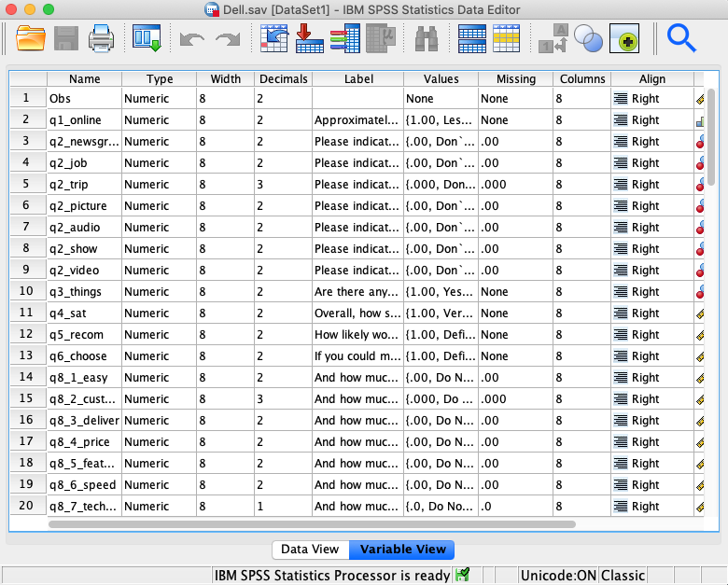Click the Missing column header
The image size is (728, 585).
516,79
